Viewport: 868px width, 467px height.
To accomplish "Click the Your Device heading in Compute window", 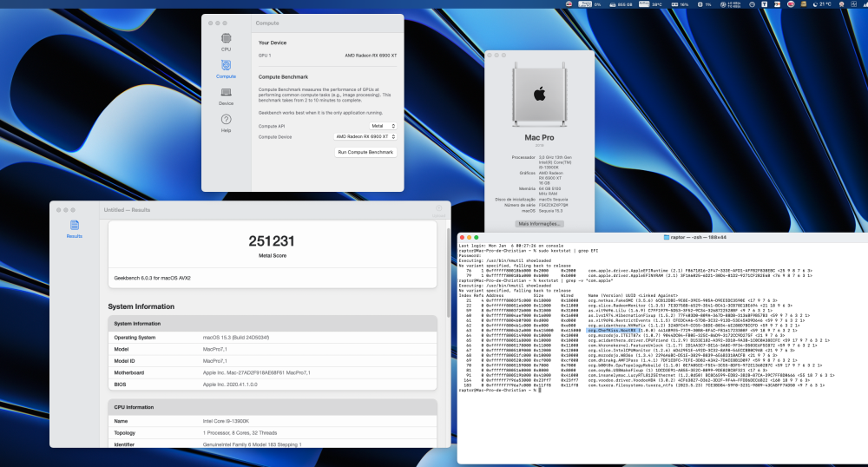I will coord(273,43).
